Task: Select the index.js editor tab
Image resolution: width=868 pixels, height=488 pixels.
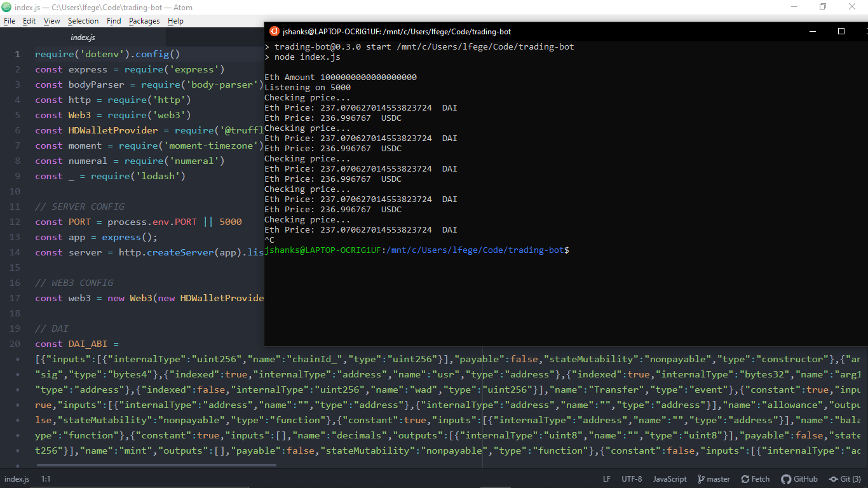Action: click(83, 37)
